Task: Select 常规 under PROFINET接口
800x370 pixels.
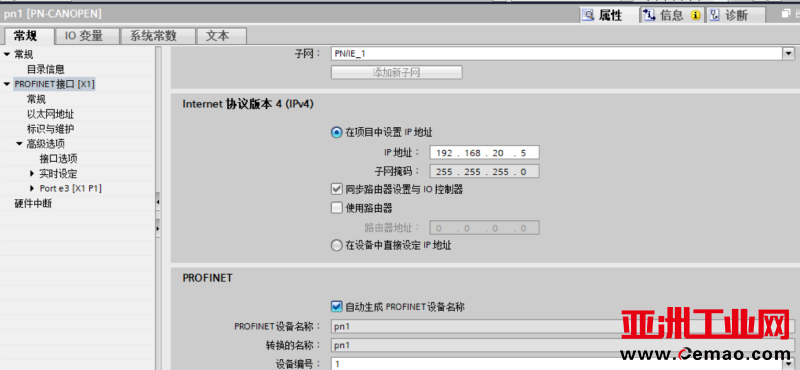Action: [x=36, y=100]
